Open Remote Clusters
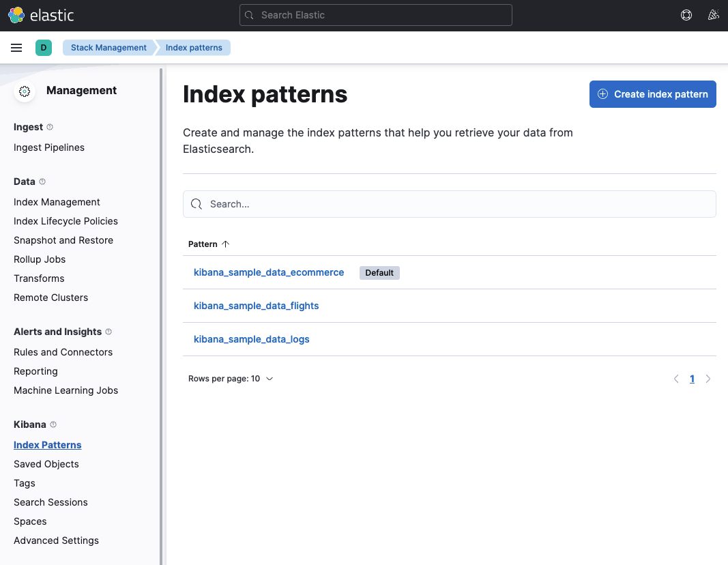728x565 pixels. (x=50, y=298)
